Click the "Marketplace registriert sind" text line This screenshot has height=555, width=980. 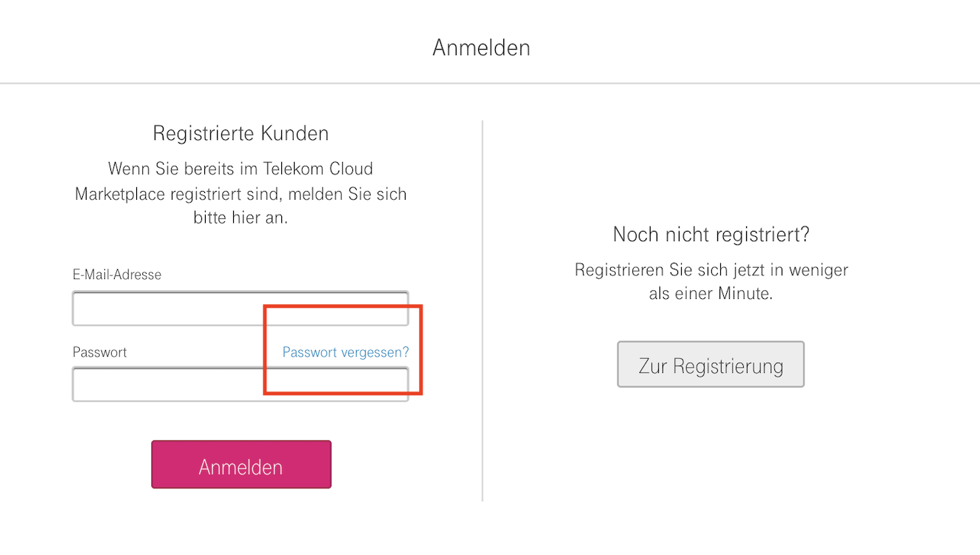241,194
